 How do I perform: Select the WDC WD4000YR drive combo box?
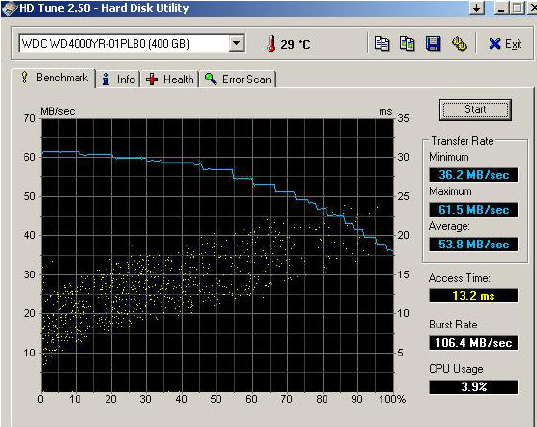pos(132,43)
